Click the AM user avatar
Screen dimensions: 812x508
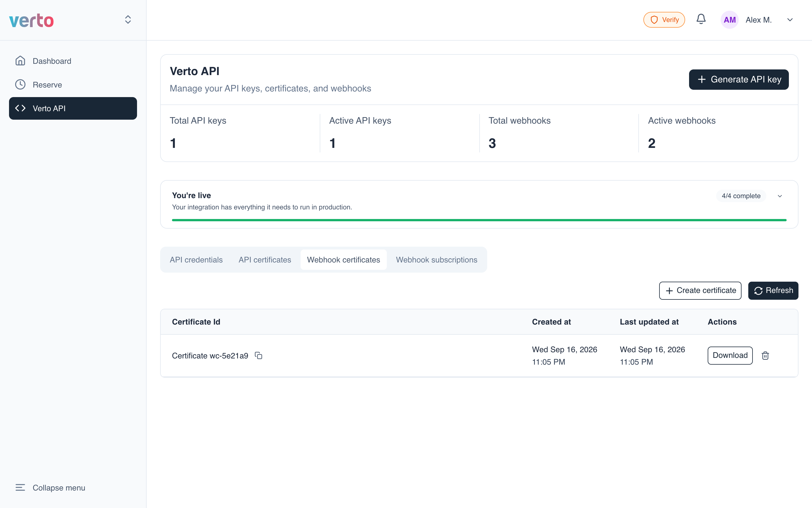tap(729, 20)
